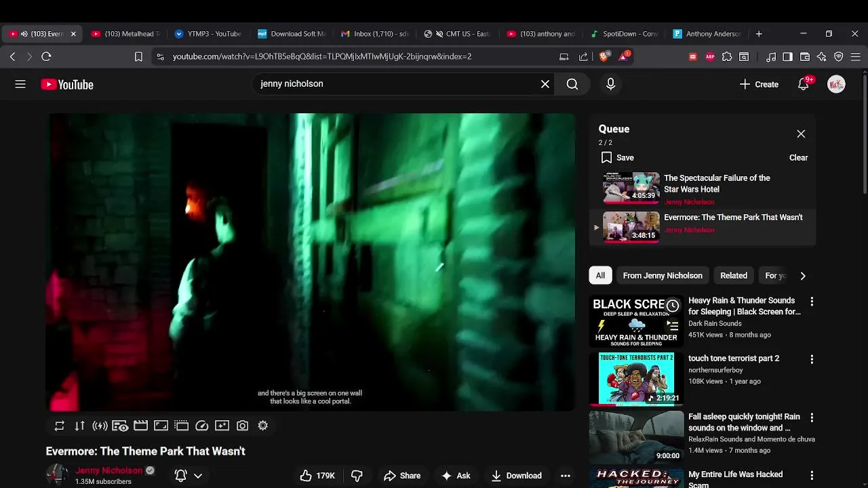Click the browser address bar URL
Screen dimensions: 868x488
coord(322,56)
